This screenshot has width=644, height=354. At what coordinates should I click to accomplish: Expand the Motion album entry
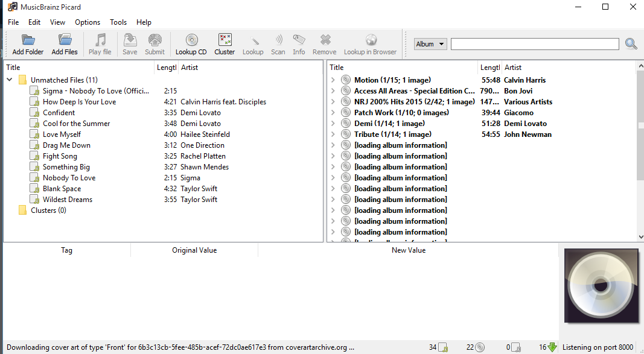pyautogui.click(x=333, y=80)
